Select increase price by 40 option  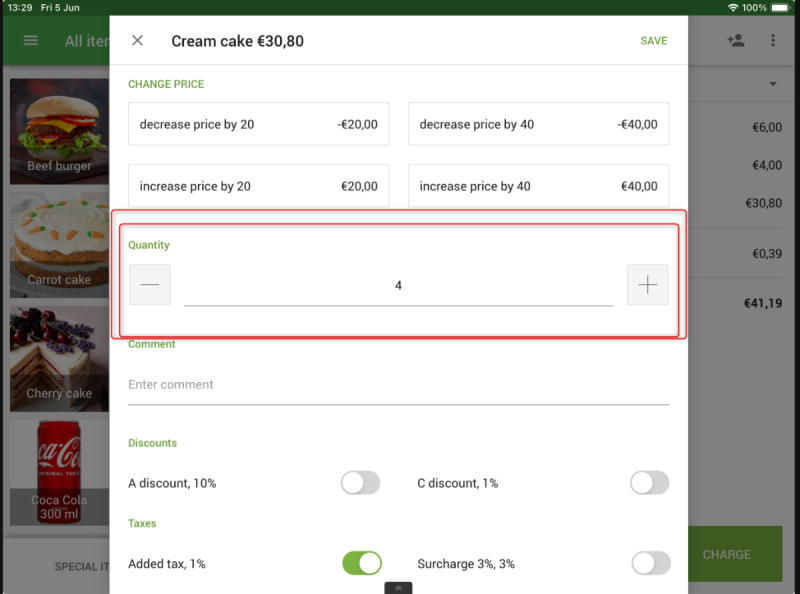538,186
